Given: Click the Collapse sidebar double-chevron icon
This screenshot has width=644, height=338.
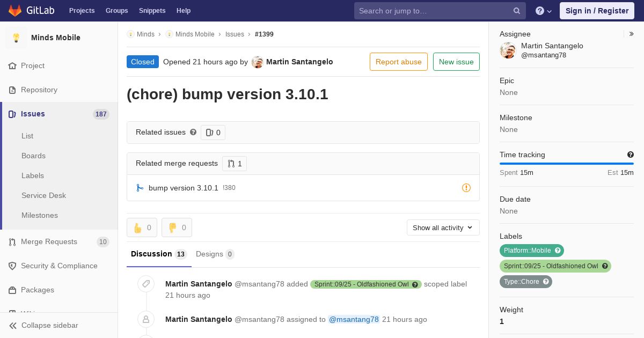Looking at the screenshot, I should click(x=13, y=326).
